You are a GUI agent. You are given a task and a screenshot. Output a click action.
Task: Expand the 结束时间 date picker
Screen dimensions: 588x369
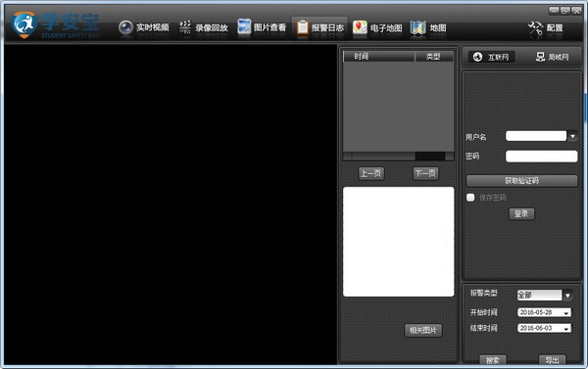pyautogui.click(x=566, y=329)
